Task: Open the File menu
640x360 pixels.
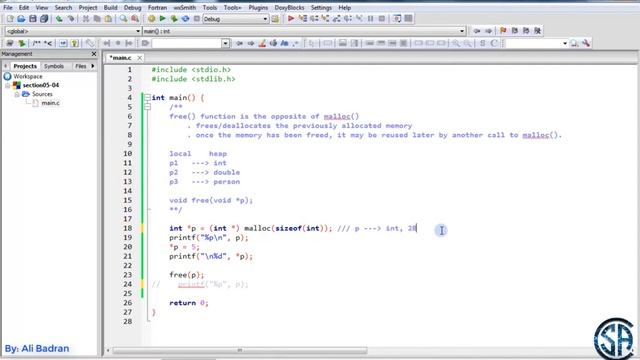Action: click(x=8, y=7)
